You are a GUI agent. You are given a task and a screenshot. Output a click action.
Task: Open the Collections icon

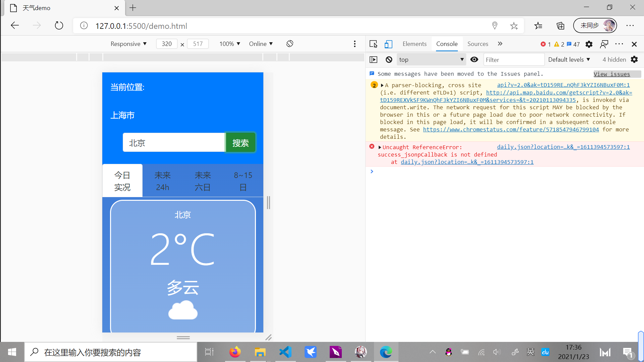[560, 26]
